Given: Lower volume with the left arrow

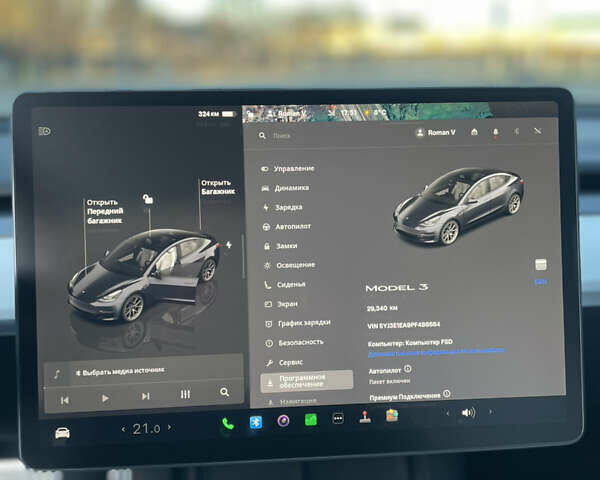Looking at the screenshot, I should pos(447,413).
